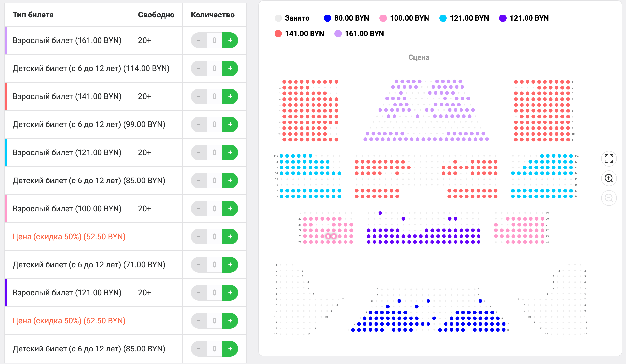Click the 80.00 BYN blue legend swatch
This screenshot has width=626, height=364.
[x=328, y=18]
